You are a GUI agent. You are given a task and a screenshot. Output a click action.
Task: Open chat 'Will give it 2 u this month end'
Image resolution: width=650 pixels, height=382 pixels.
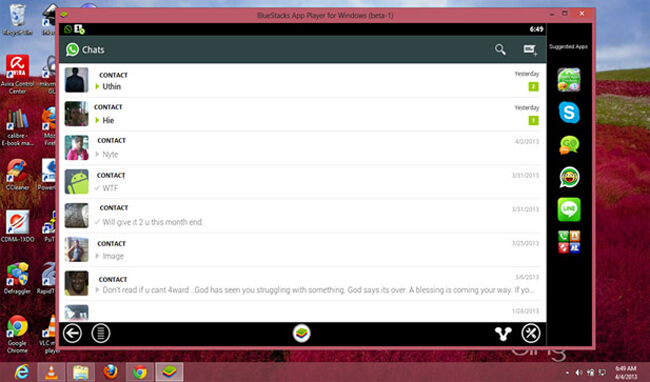(x=302, y=216)
